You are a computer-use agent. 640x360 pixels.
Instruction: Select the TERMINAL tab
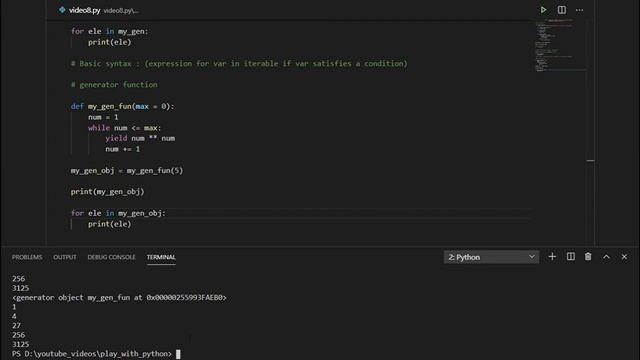161,257
